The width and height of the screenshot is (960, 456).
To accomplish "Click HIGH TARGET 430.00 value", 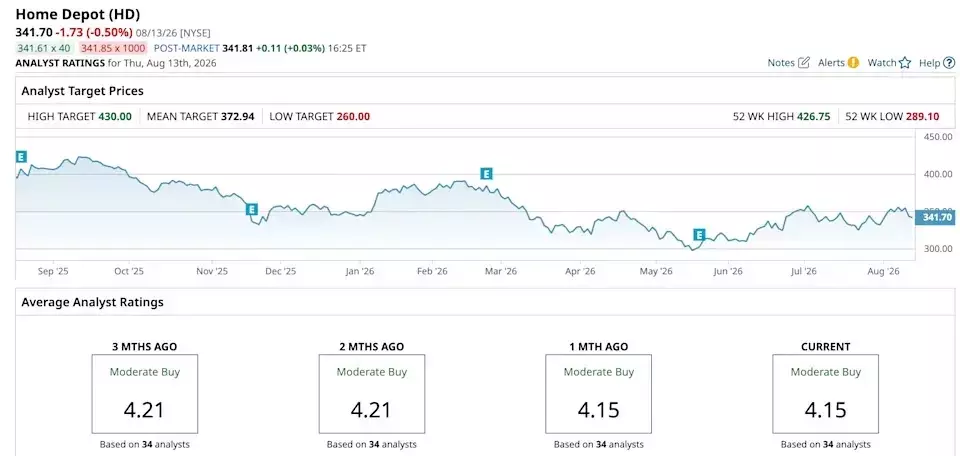I will (114, 116).
